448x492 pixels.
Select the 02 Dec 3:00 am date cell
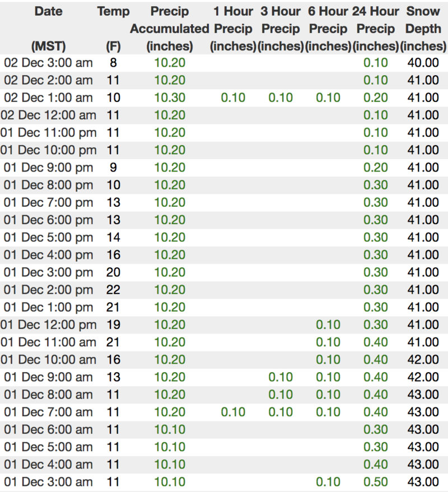click(x=48, y=63)
